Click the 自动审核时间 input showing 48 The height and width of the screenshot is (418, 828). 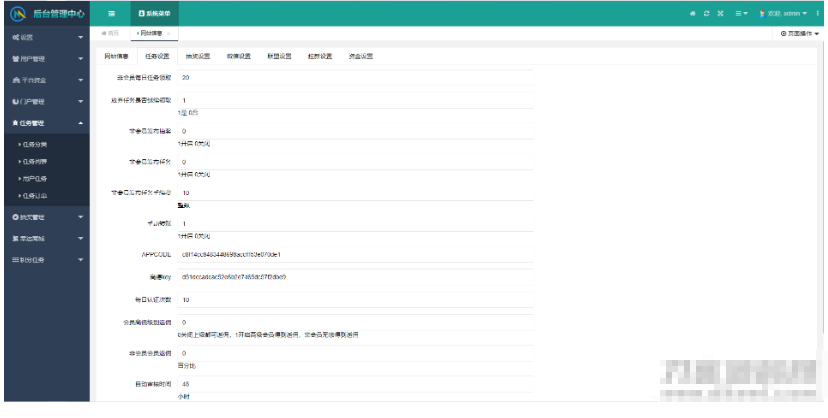pos(355,384)
